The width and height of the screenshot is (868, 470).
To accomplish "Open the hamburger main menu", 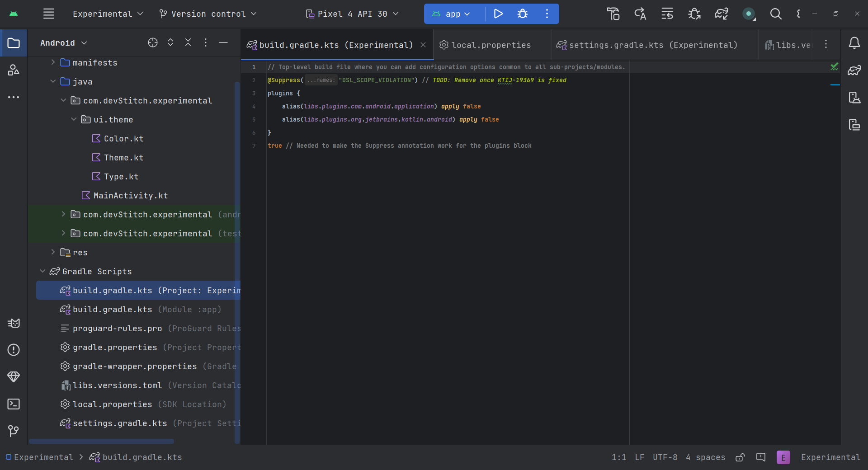I will (49, 14).
